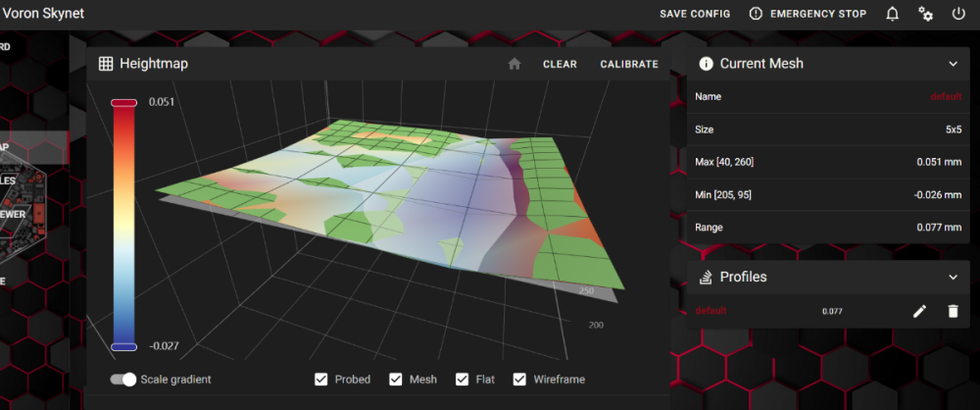Screen dimensions: 980x410
Task: Edit the default profile with pencil icon
Action: [919, 311]
